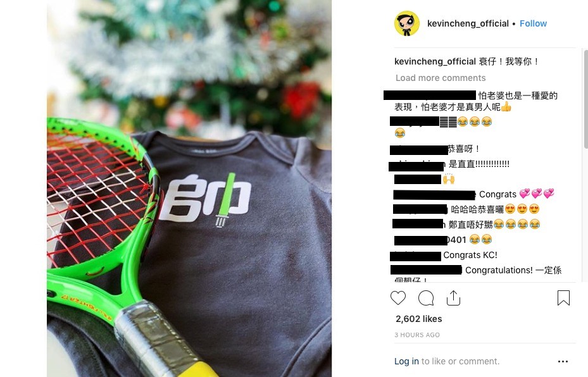Load more comments

click(441, 78)
